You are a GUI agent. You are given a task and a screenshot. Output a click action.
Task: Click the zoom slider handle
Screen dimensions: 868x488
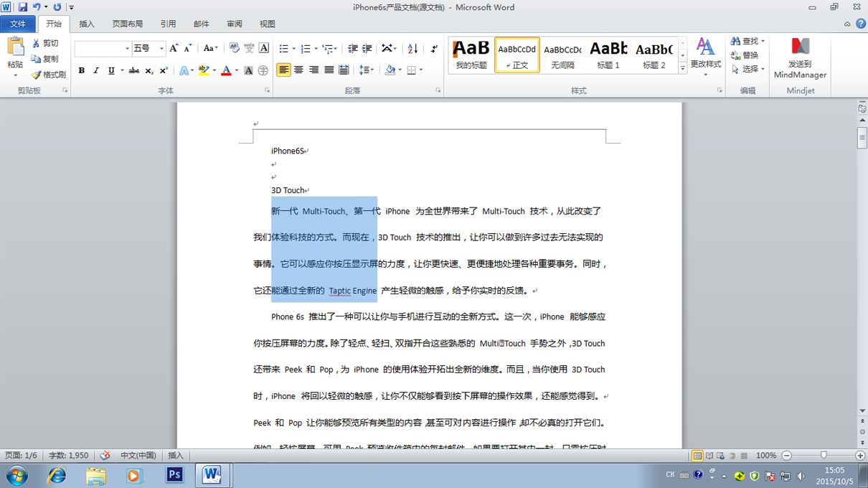[823, 456]
